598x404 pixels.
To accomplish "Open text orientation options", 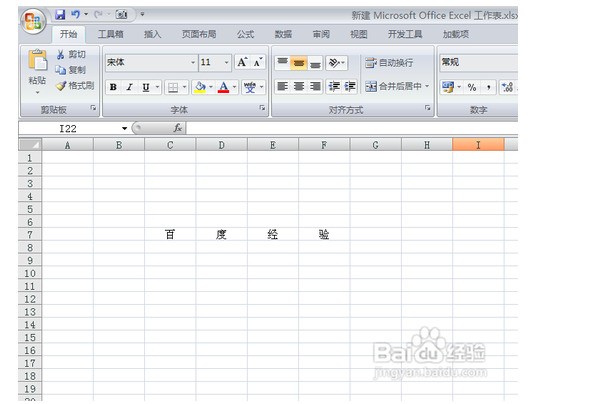I will point(336,63).
